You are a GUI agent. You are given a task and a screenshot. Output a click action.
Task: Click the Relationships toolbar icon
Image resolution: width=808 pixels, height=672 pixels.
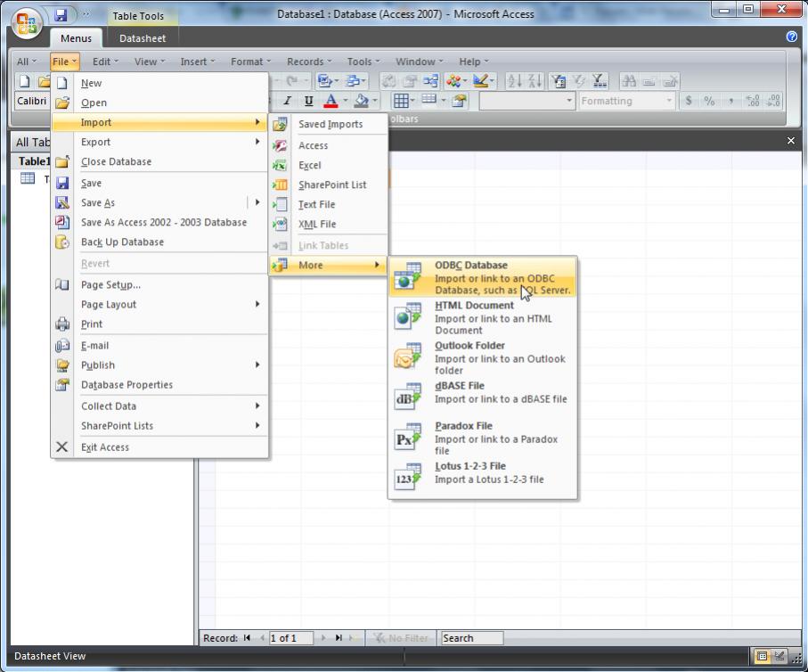coord(430,81)
